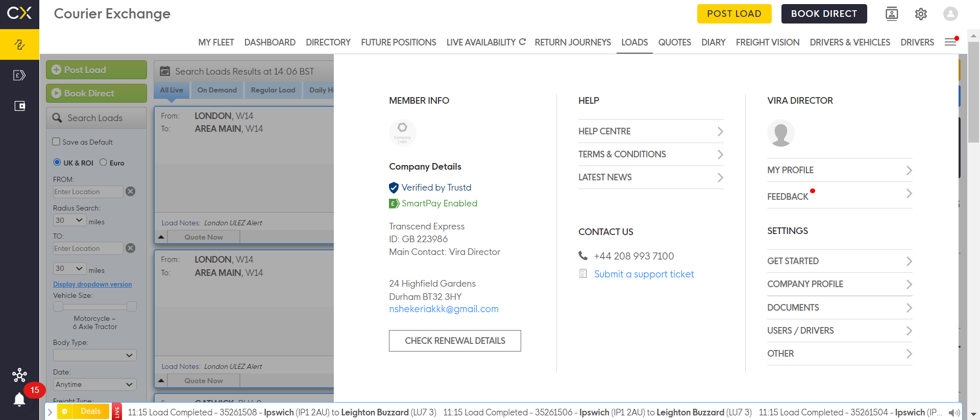
Task: Adjust Vehicle Size slider right handle
Action: pos(132,307)
